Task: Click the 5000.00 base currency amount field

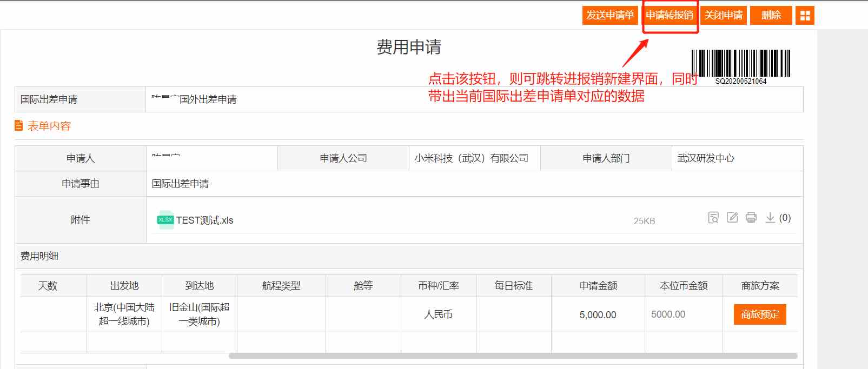Action: [684, 314]
